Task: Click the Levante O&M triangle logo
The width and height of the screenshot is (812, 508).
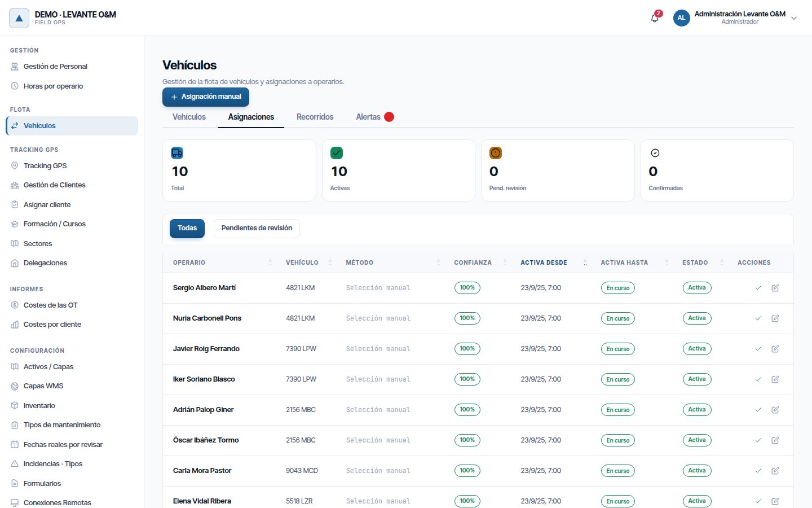Action: (19, 18)
